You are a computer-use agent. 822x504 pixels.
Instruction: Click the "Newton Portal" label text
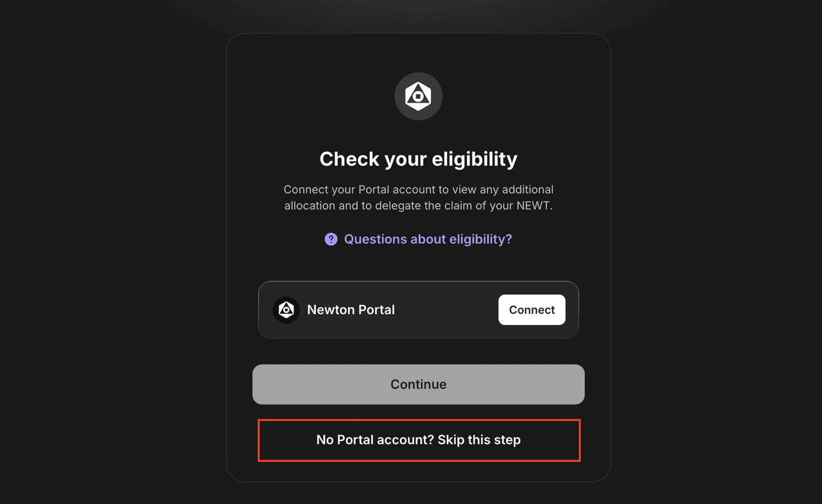pyautogui.click(x=351, y=310)
